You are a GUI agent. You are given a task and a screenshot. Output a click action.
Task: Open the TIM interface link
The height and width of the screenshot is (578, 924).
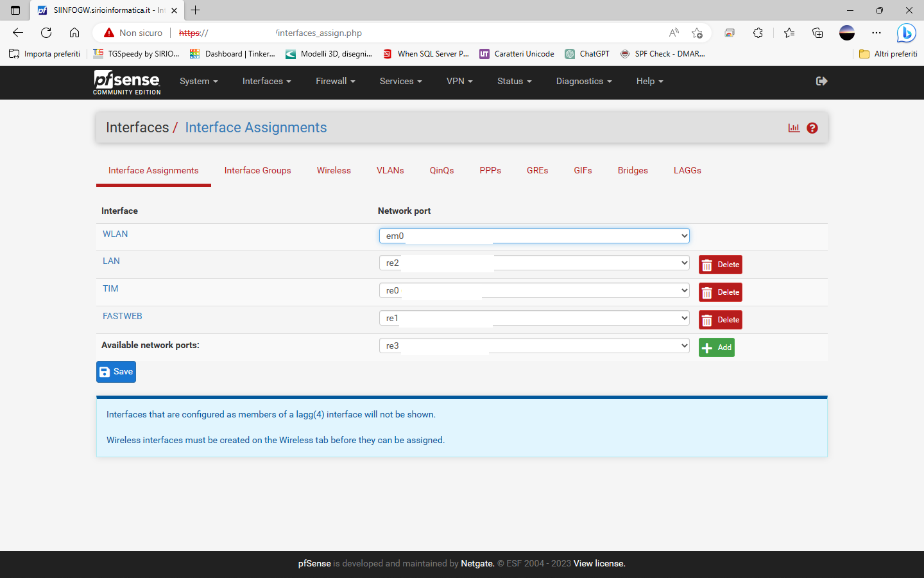point(110,288)
